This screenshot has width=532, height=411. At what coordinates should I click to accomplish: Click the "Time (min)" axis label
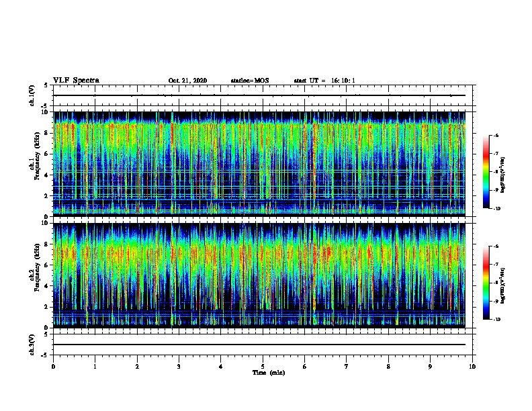[269, 373]
